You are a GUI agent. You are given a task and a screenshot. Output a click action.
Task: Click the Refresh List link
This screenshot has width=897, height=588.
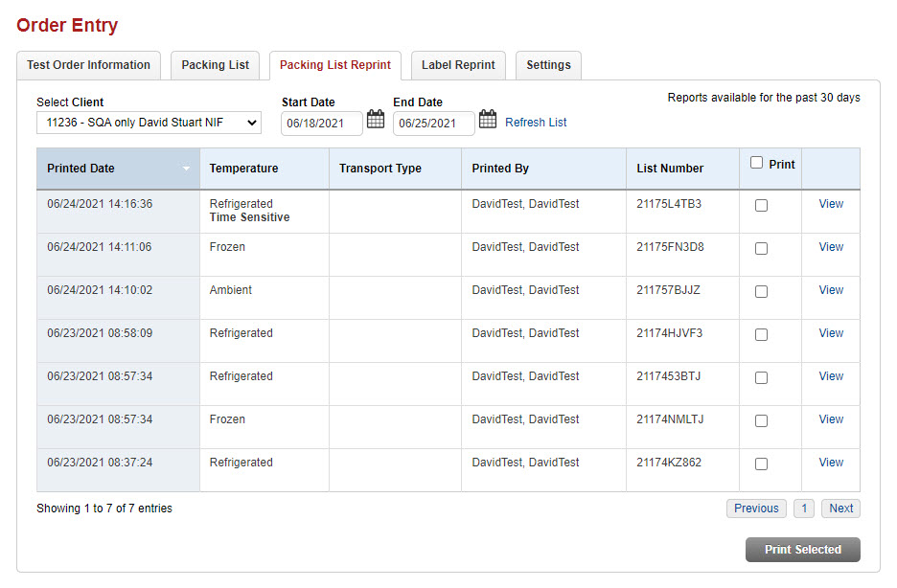point(536,123)
